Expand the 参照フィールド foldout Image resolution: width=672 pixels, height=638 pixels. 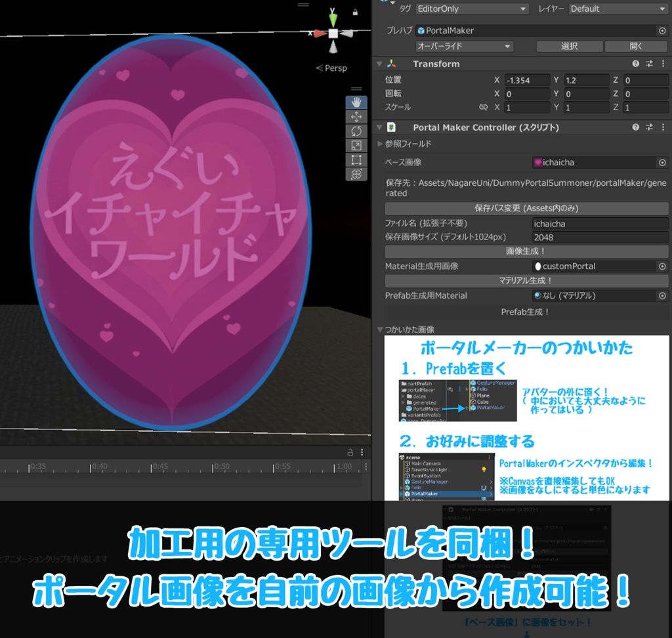pos(380,144)
